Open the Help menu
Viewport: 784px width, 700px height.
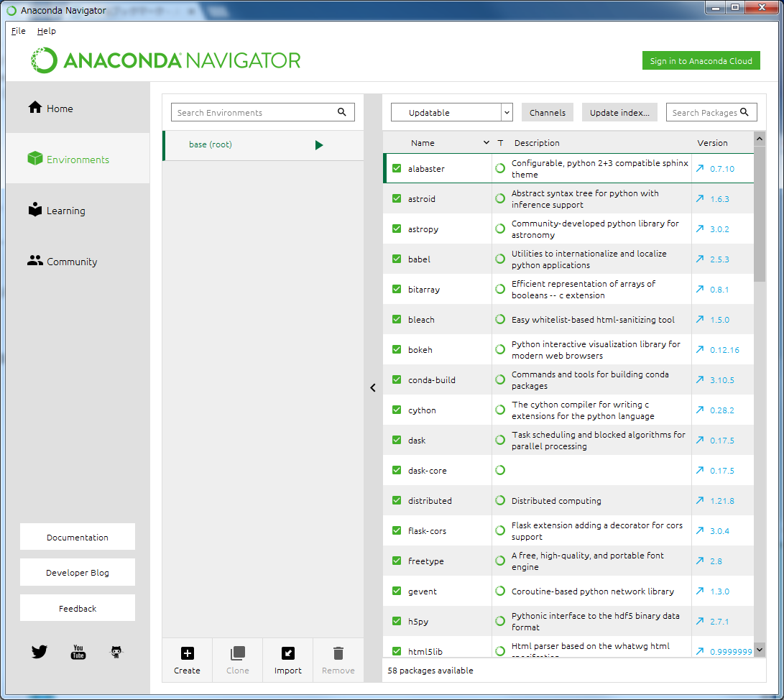click(47, 31)
